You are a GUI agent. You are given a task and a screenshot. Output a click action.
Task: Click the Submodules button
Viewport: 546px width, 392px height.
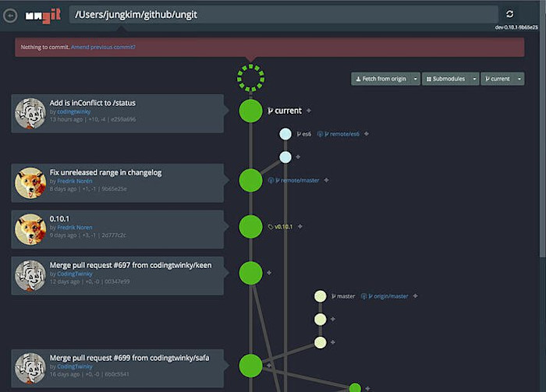(x=446, y=79)
